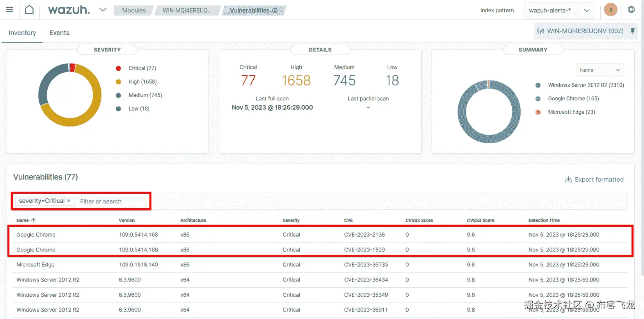Go to the home icon
Viewport: 644px width, 319px height.
coord(29,10)
